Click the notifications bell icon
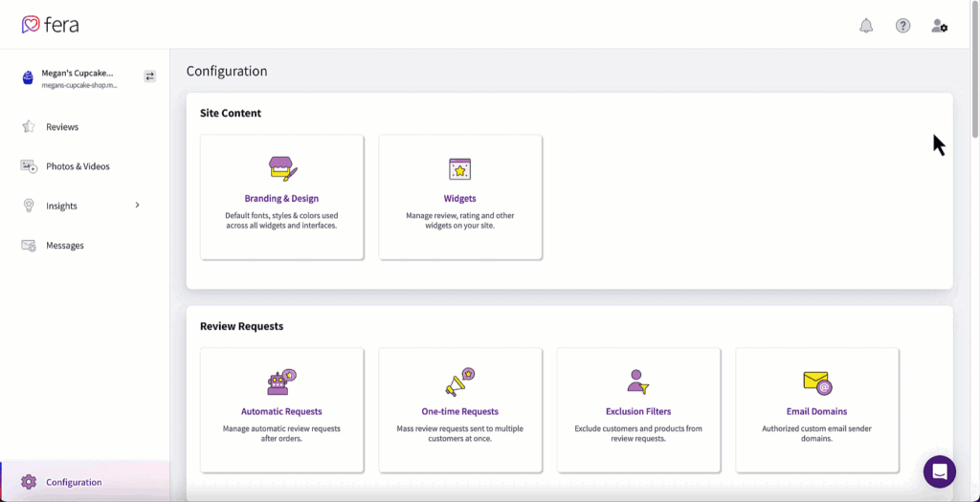Viewport: 980px width, 502px height. click(x=866, y=26)
